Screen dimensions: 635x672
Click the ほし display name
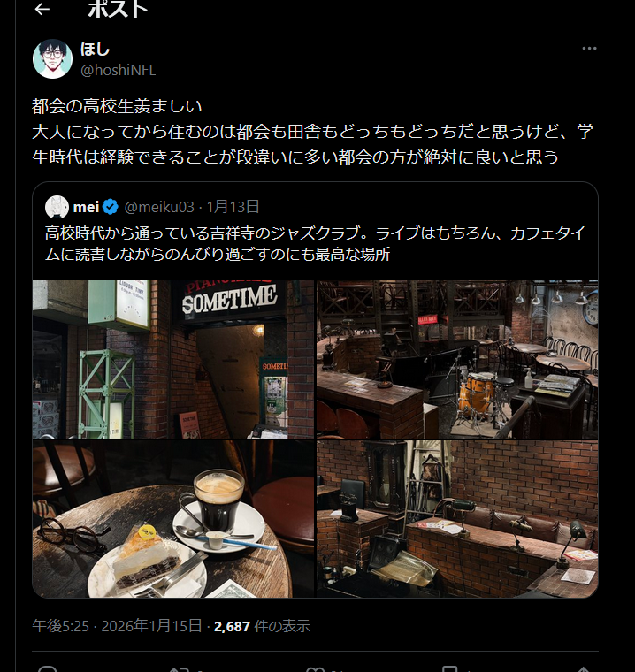click(x=95, y=50)
